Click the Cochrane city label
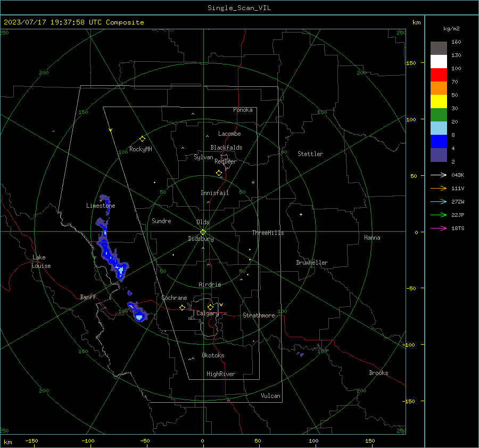 point(174,298)
